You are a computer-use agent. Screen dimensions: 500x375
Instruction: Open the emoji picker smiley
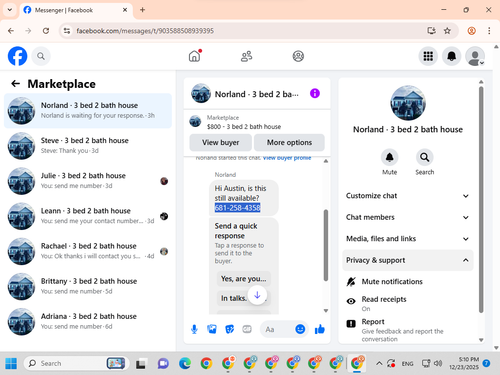pos(300,329)
